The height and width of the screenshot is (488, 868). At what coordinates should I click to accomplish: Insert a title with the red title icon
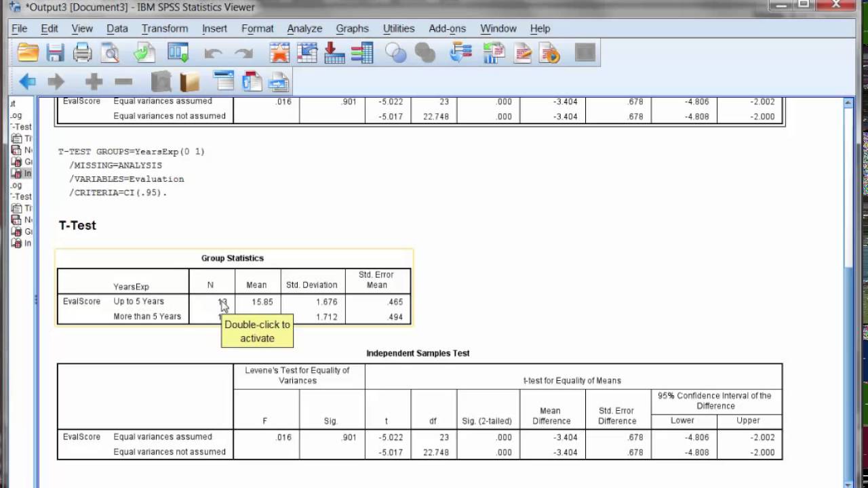(252, 81)
